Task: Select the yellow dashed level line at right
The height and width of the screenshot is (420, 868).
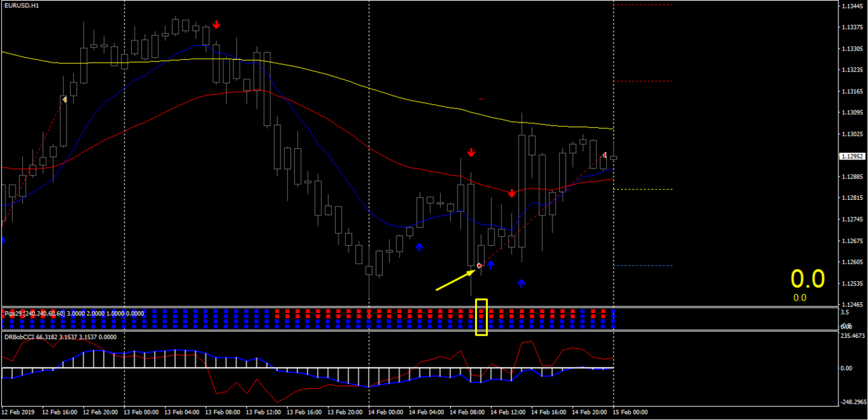Action: [643, 189]
